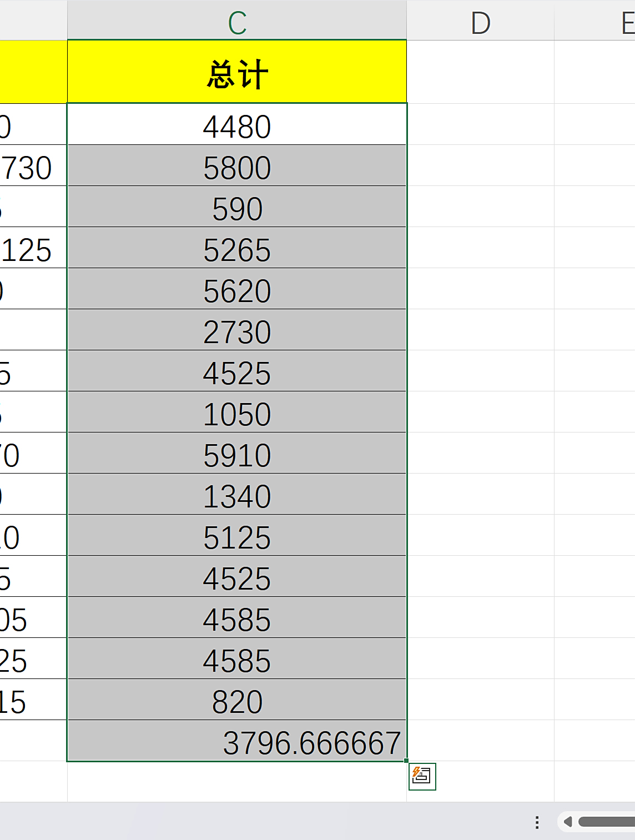Image resolution: width=635 pixels, height=840 pixels.
Task: Click the three-dot sheet tab splitter handle
Action: (x=537, y=822)
